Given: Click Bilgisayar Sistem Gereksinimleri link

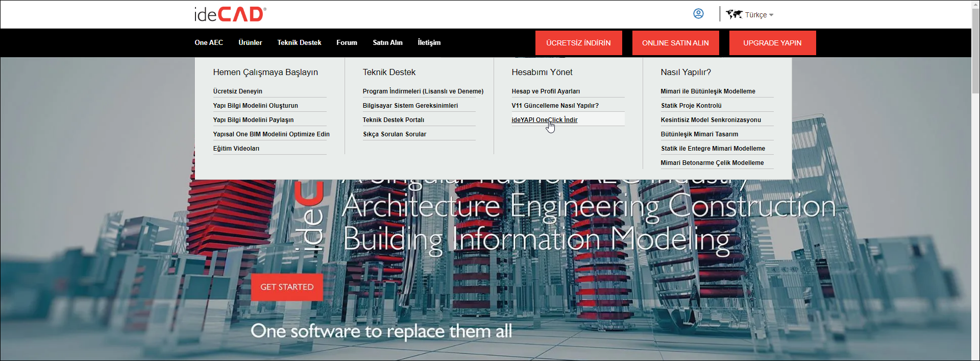Looking at the screenshot, I should coord(410,106).
